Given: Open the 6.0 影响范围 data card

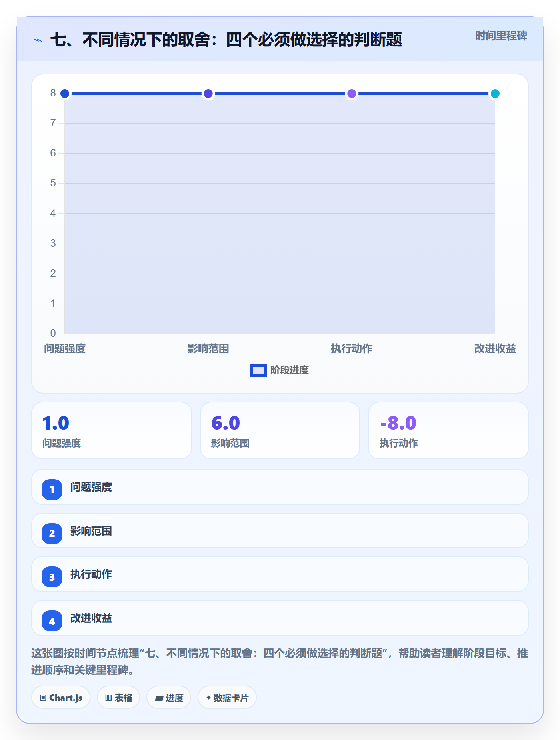Looking at the screenshot, I should [280, 430].
